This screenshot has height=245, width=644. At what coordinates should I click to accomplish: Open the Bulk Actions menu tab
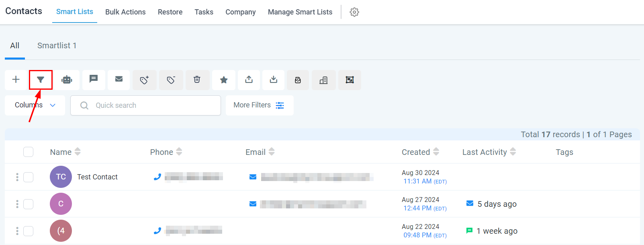[x=125, y=12]
